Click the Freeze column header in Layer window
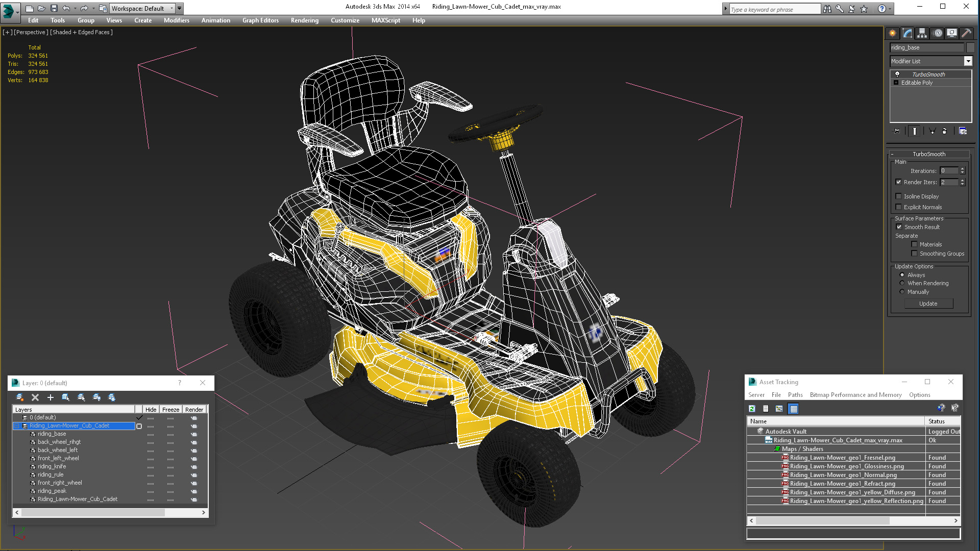Image resolution: width=980 pixels, height=551 pixels. click(x=170, y=410)
